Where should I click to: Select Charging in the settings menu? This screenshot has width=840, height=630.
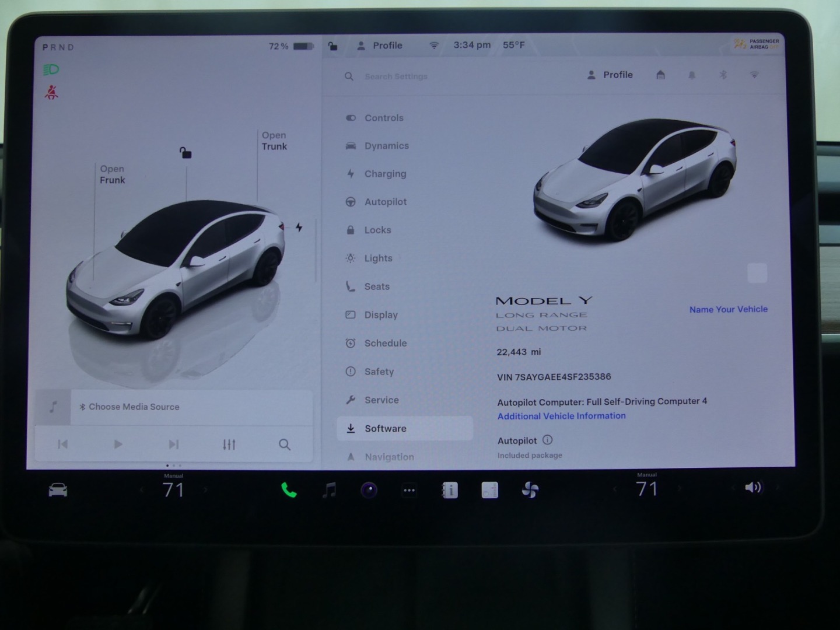pyautogui.click(x=385, y=174)
